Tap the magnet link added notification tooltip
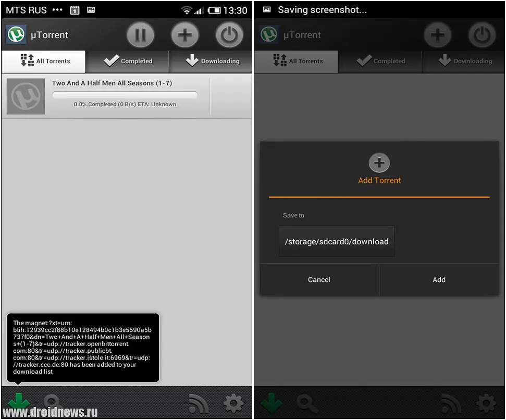506x420 pixels. 83,348
